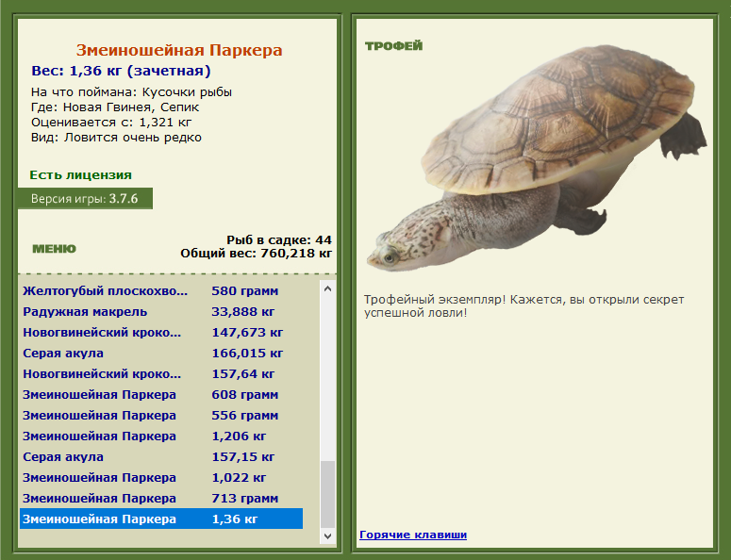Click the Есть лицензия label
731x560 pixels.
pyautogui.click(x=81, y=175)
